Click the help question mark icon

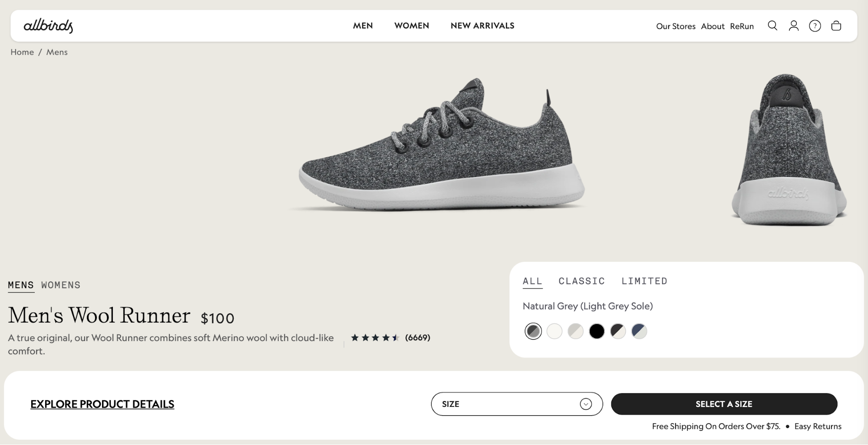click(x=815, y=26)
